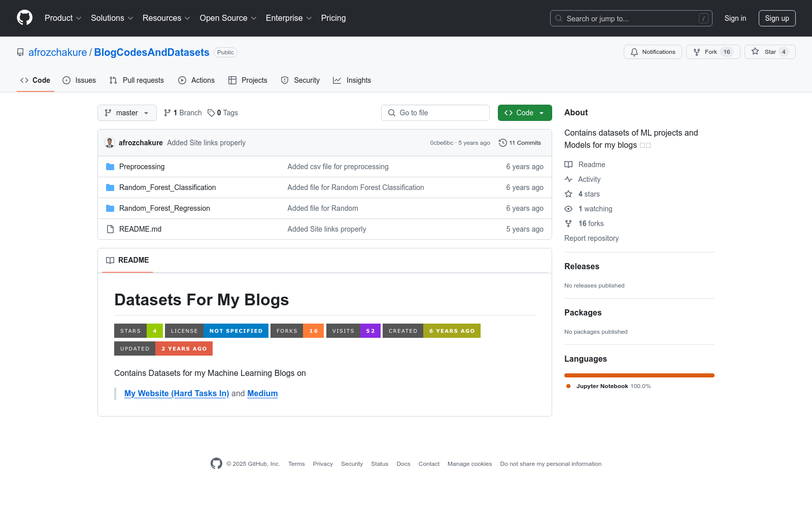Click the Sign in link
The width and height of the screenshot is (812, 508).
[735, 18]
